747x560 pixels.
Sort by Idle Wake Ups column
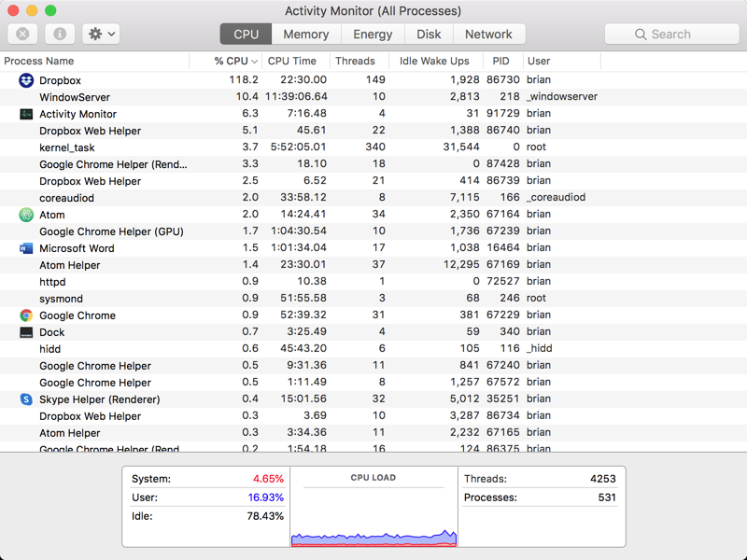click(436, 61)
